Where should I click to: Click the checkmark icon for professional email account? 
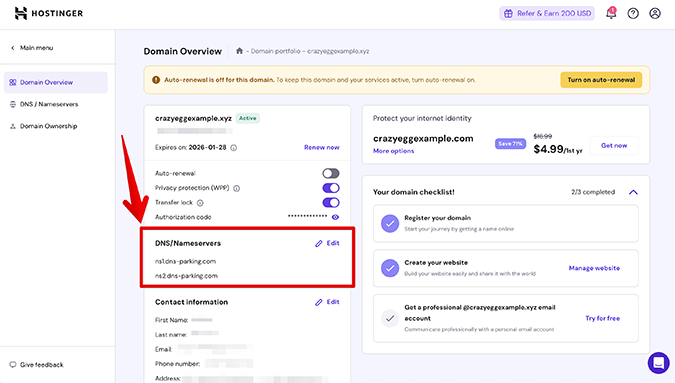coord(390,318)
